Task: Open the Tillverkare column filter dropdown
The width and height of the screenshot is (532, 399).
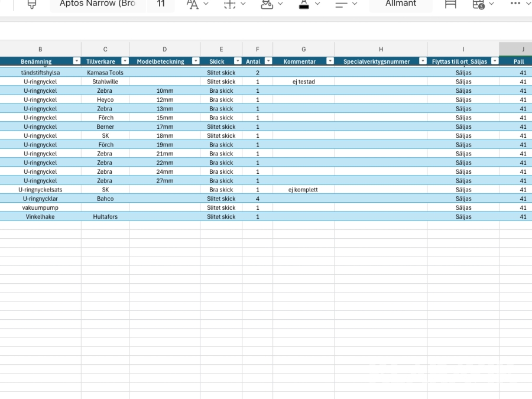Action: click(x=125, y=61)
